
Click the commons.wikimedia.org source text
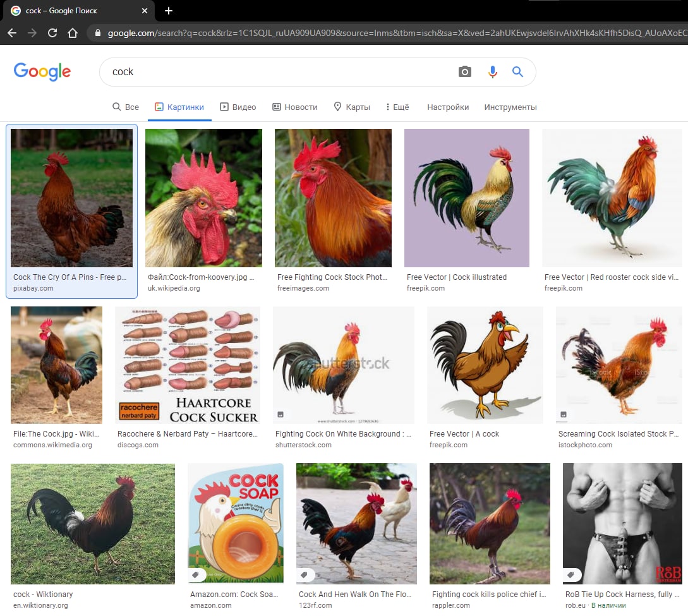(x=52, y=445)
